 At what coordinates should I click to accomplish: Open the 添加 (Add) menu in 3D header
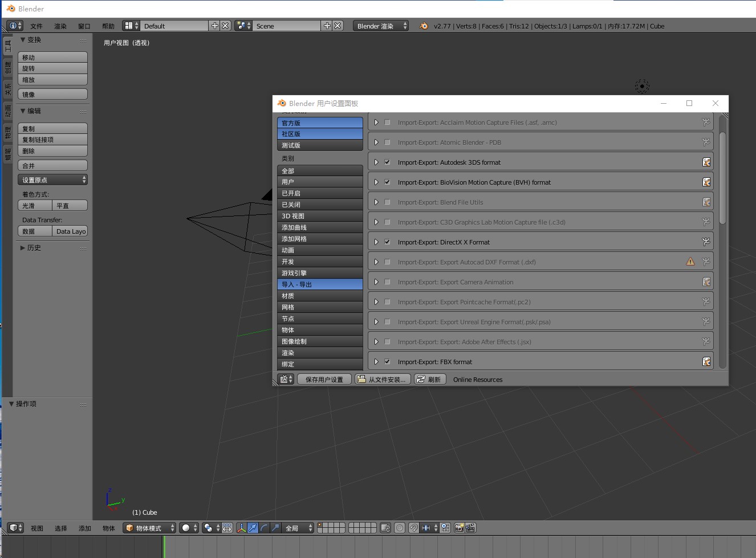[x=85, y=528]
